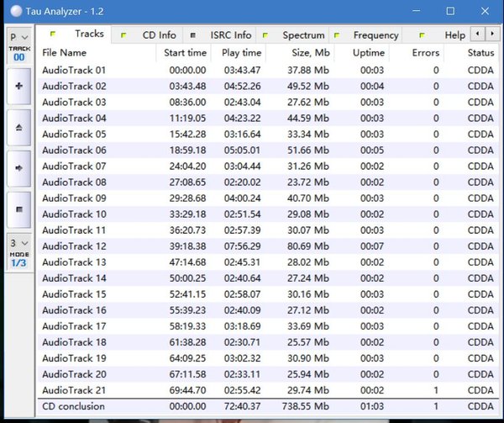This screenshot has width=504, height=423.
Task: Select AudioTrack 21 row with error
Action: pyautogui.click(x=74, y=390)
